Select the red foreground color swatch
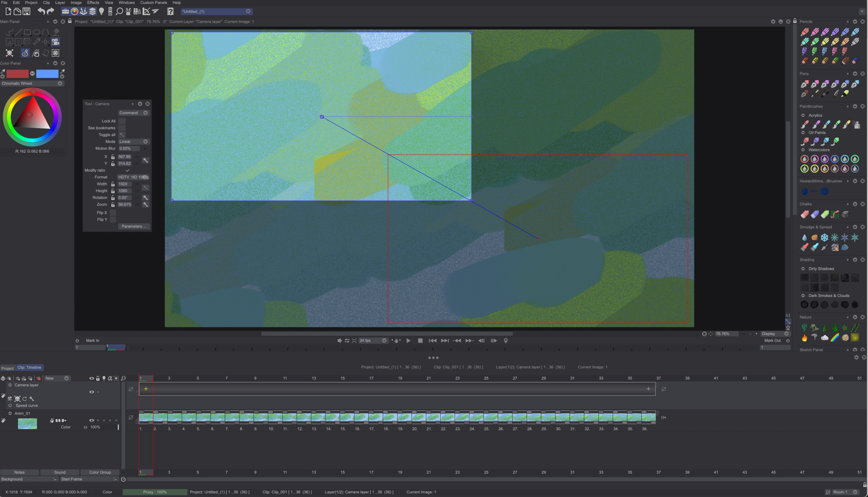 [x=17, y=74]
